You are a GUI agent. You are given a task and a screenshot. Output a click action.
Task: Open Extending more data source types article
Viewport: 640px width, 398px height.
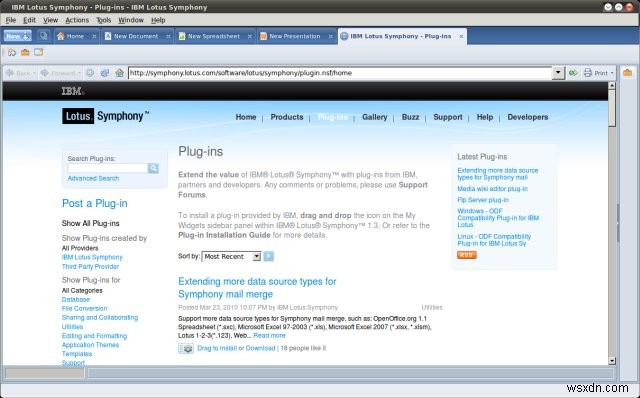[257, 288]
